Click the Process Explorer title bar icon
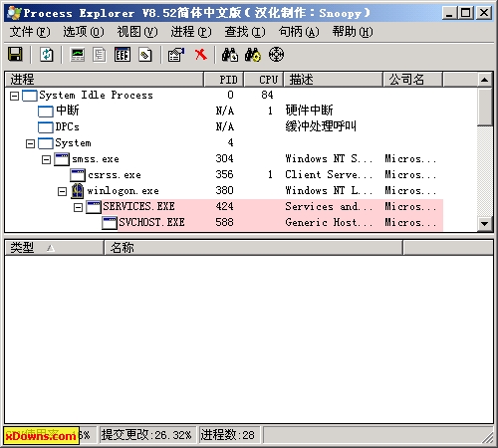The width and height of the screenshot is (498, 448). click(14, 13)
